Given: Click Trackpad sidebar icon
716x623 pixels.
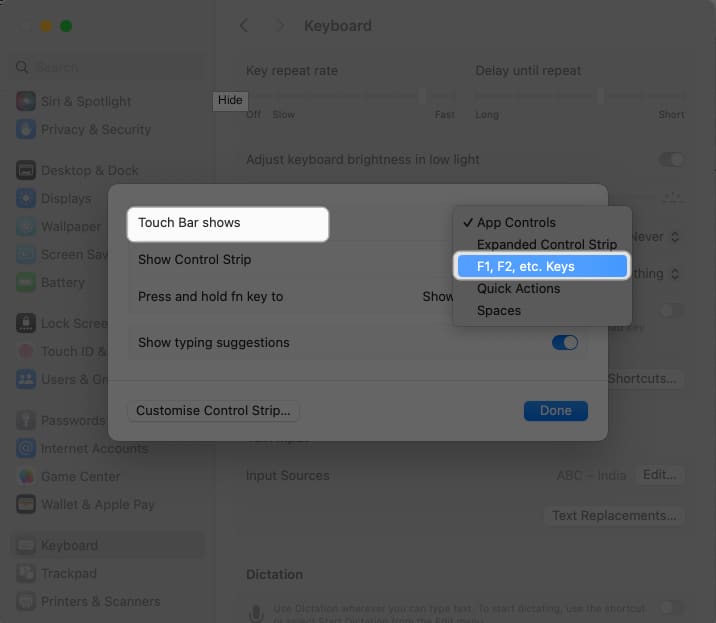Looking at the screenshot, I should pyautogui.click(x=26, y=573).
